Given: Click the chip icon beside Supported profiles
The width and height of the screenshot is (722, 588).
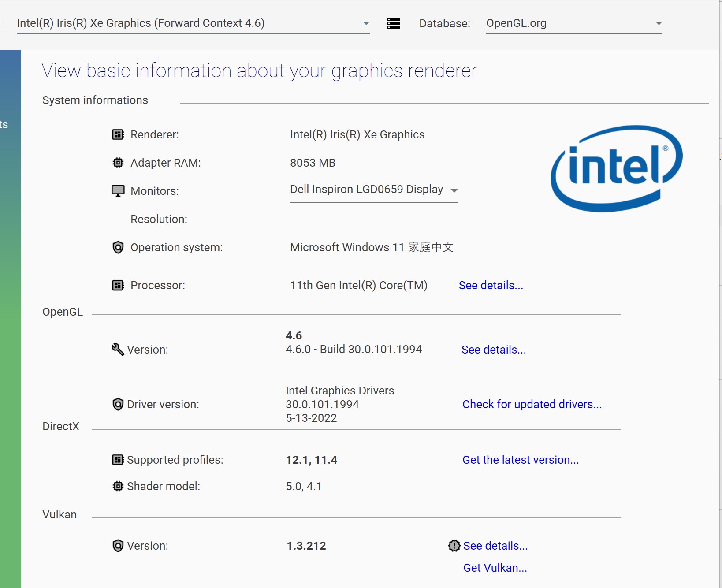Looking at the screenshot, I should click(x=118, y=460).
